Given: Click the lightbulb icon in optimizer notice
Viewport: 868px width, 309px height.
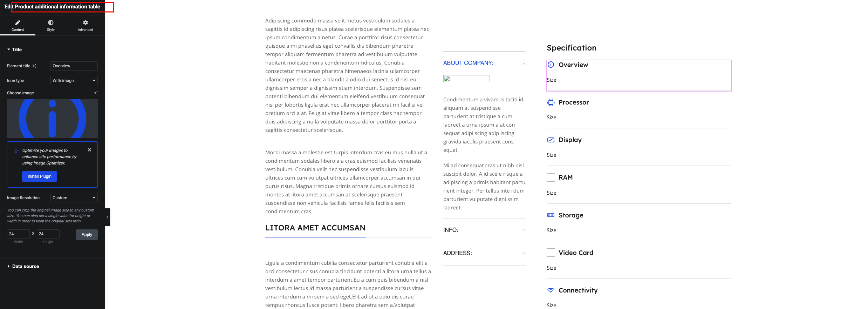Looking at the screenshot, I should pyautogui.click(x=16, y=150).
